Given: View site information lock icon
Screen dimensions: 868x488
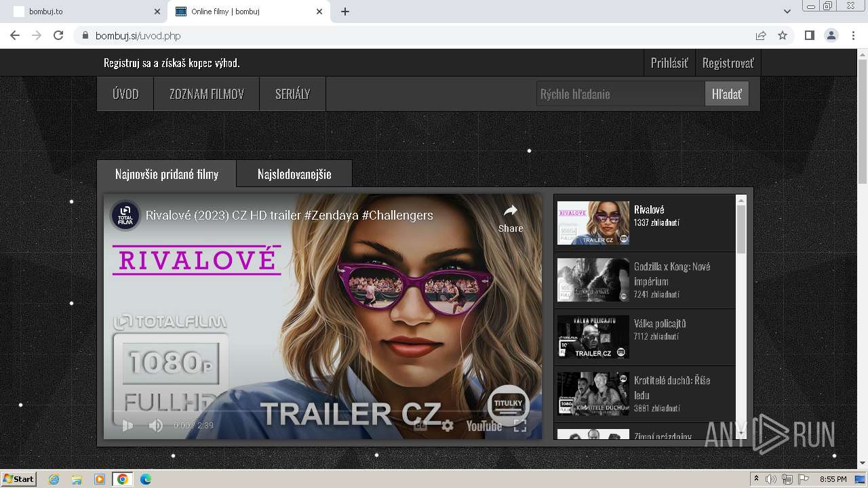Looking at the screenshot, I should pyautogui.click(x=85, y=35).
